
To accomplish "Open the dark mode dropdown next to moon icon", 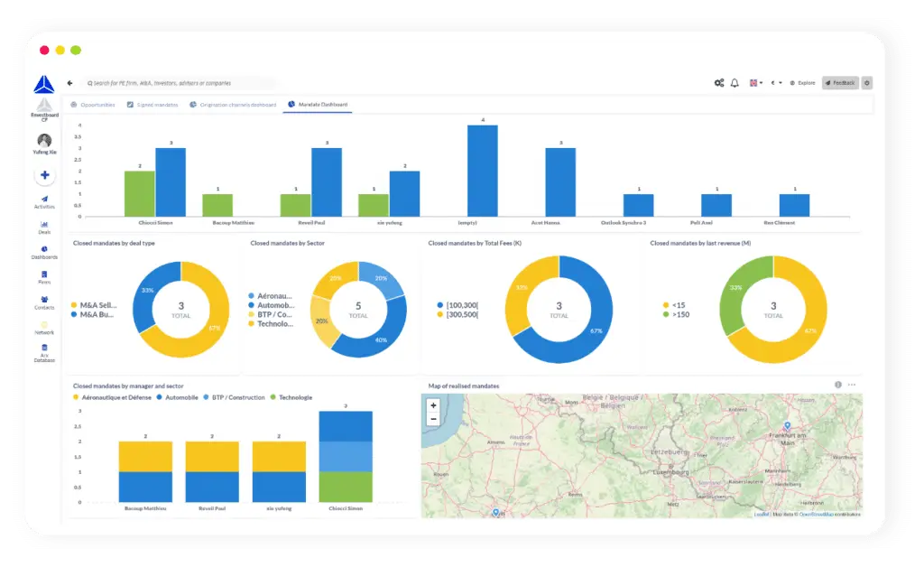I will [780, 82].
